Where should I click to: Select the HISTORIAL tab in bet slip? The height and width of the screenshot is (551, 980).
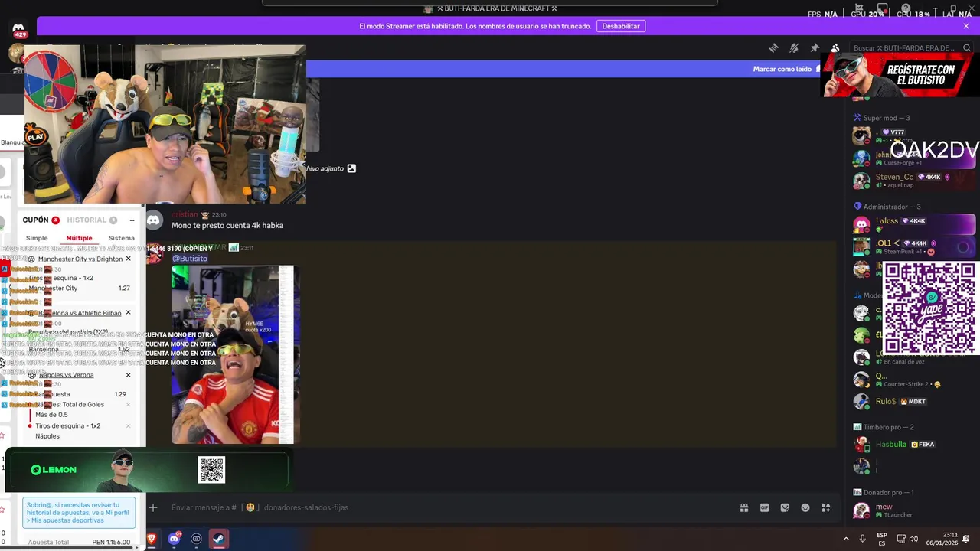[87, 220]
